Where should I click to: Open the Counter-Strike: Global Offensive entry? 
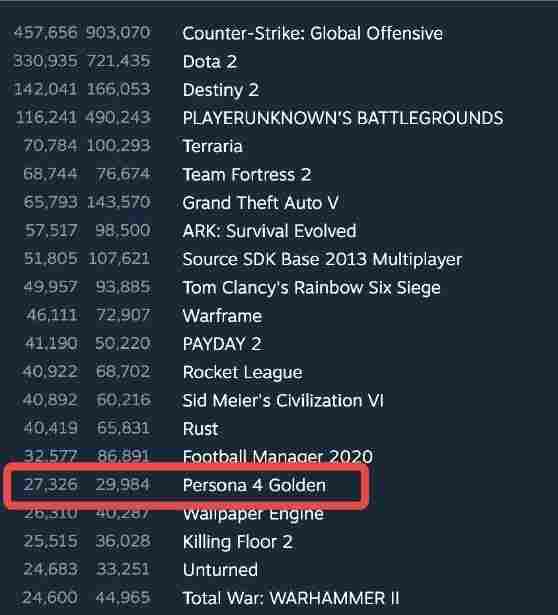click(x=313, y=33)
